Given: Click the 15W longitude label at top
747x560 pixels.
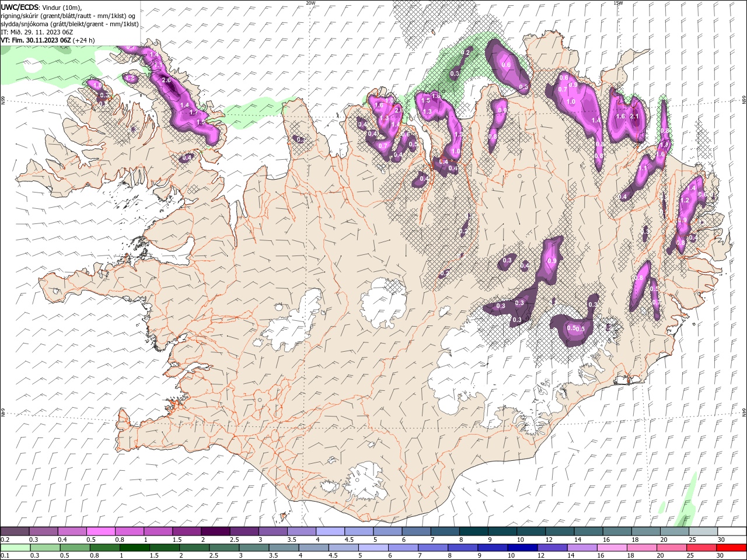Looking at the screenshot, I should [618, 3].
